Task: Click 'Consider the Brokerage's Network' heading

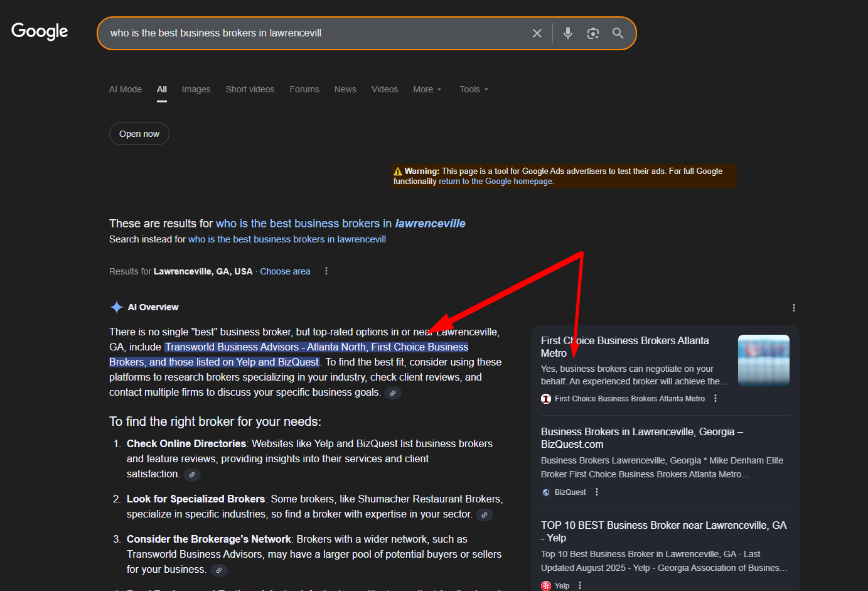Action: click(x=209, y=539)
